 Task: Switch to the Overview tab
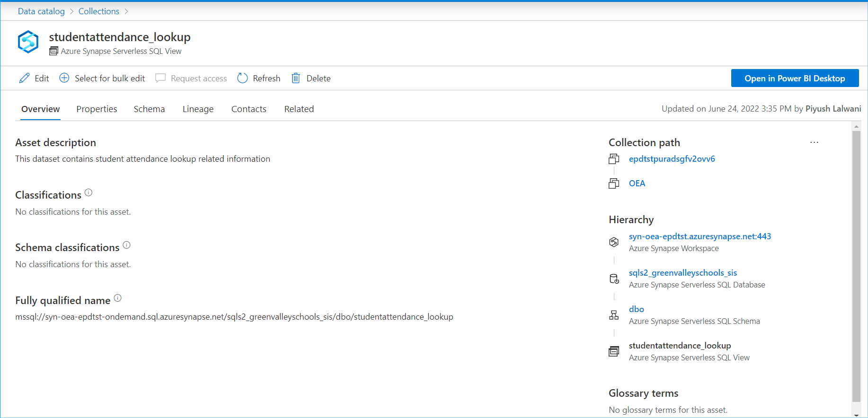click(x=41, y=109)
